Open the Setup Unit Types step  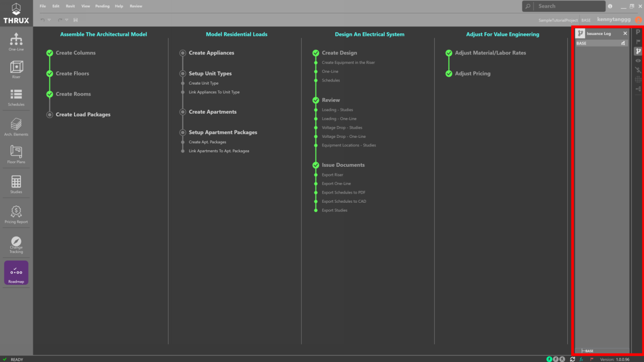point(210,73)
